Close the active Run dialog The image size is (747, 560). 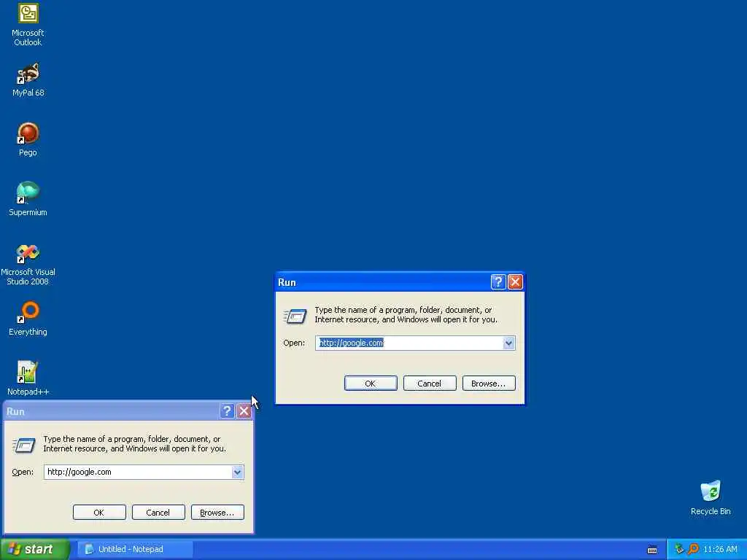(x=515, y=282)
